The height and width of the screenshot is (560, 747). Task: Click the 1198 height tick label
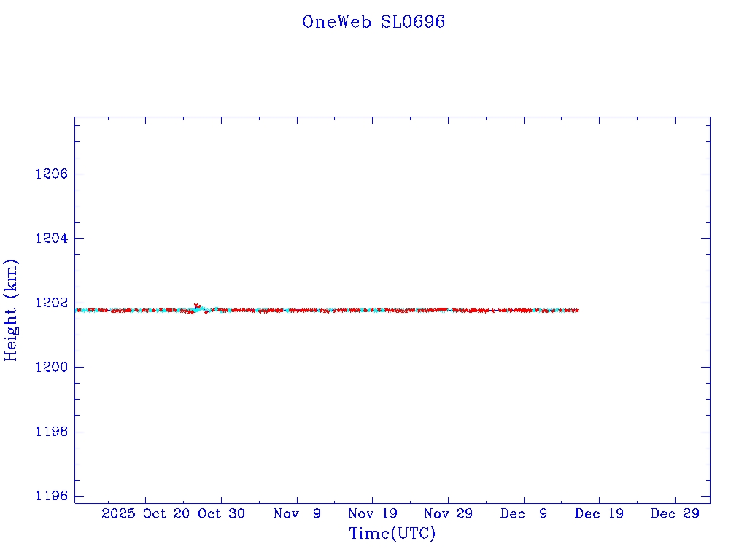(x=51, y=432)
